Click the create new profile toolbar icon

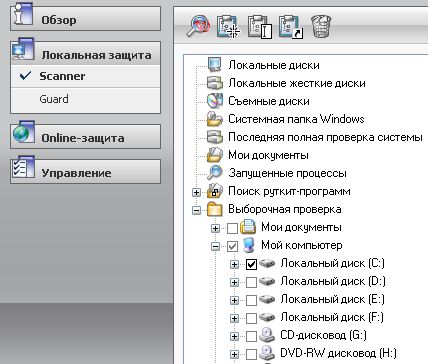click(228, 27)
